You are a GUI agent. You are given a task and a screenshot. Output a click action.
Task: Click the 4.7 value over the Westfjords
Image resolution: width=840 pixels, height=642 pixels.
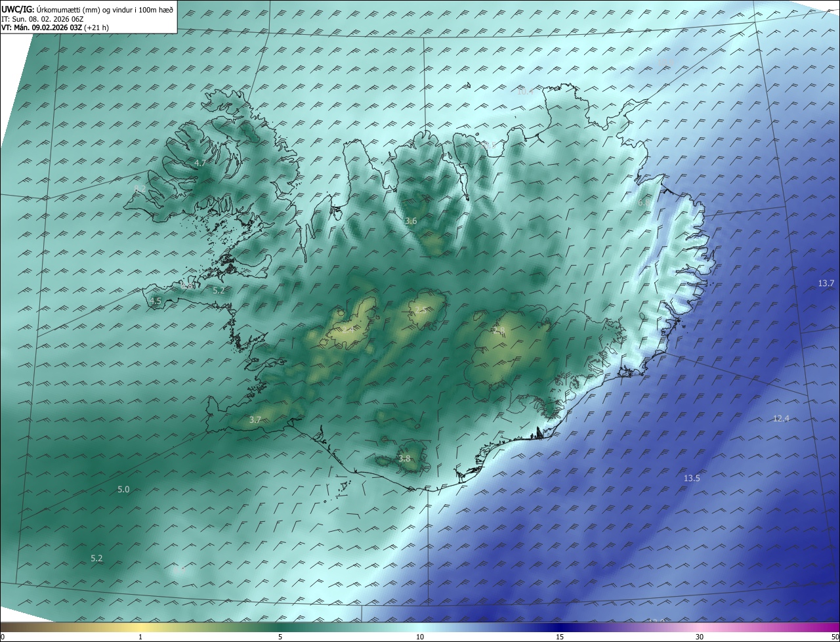coord(200,163)
